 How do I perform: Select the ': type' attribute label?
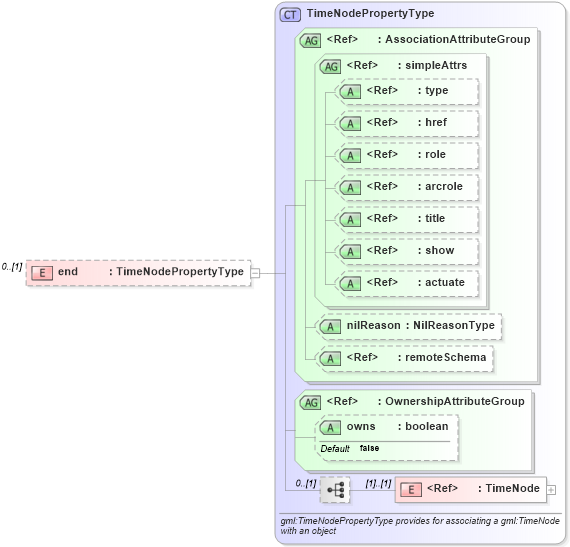(x=433, y=91)
